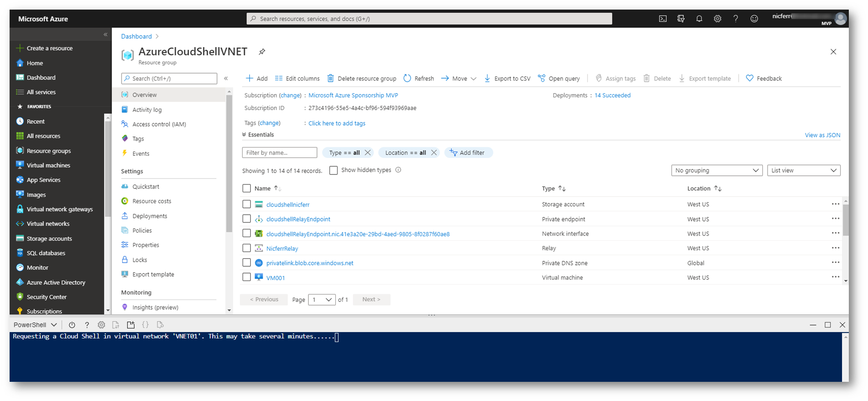868x401 pixels.
Task: Click Open query toolbar item
Action: [559, 79]
